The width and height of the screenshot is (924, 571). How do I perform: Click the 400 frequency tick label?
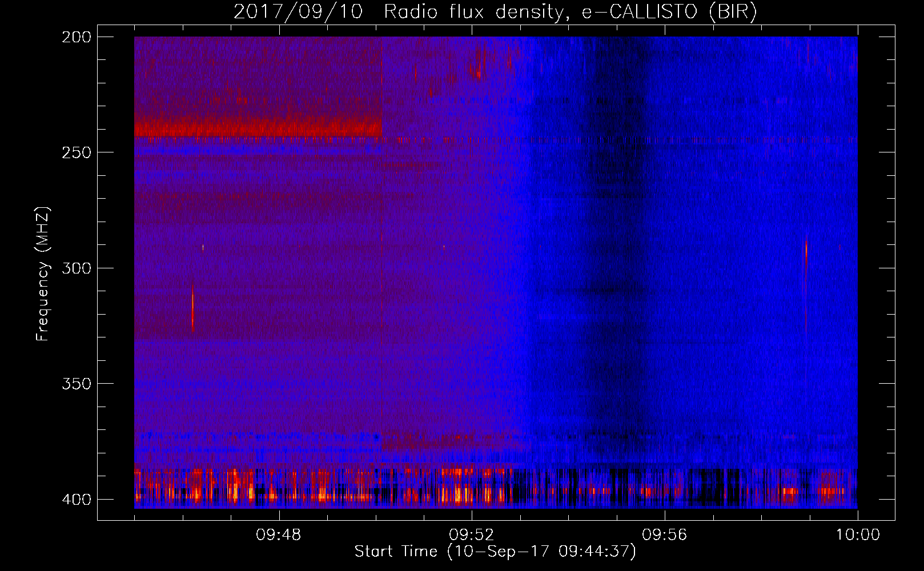77,500
